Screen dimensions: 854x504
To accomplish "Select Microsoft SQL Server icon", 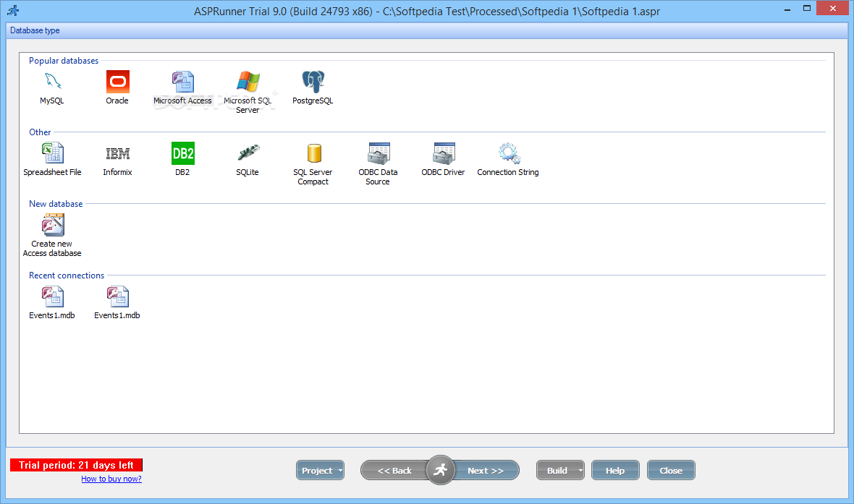I will [x=248, y=82].
